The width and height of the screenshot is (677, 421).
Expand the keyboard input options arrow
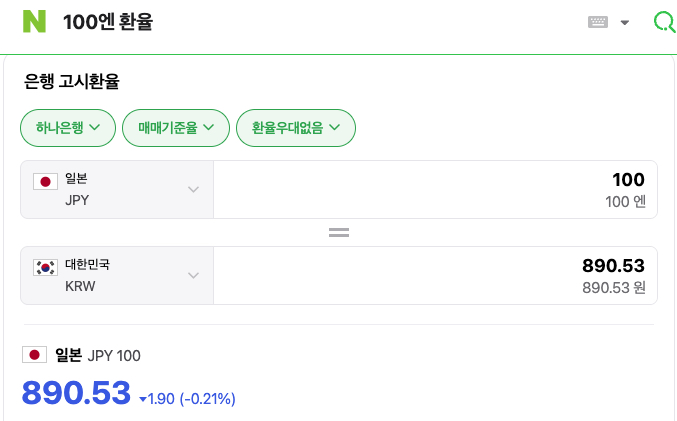[624, 22]
